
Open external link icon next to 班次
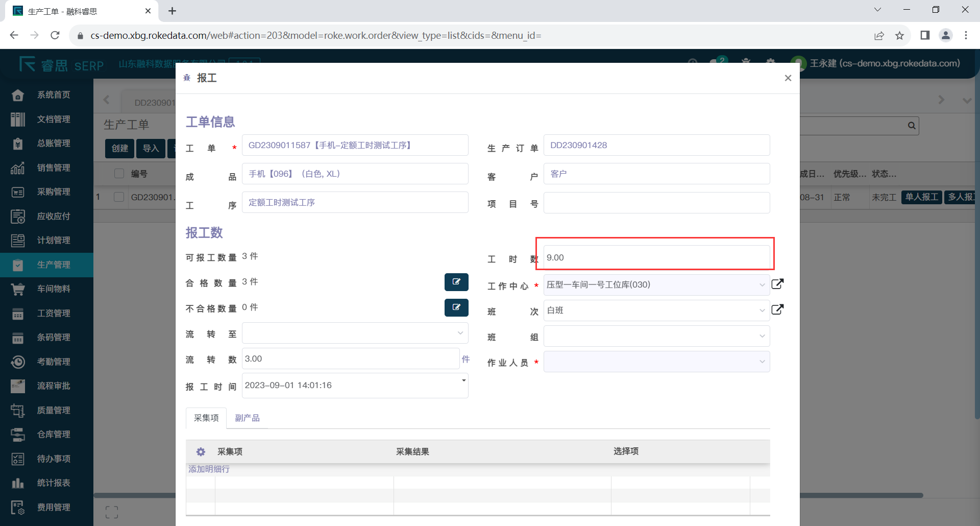[777, 309]
